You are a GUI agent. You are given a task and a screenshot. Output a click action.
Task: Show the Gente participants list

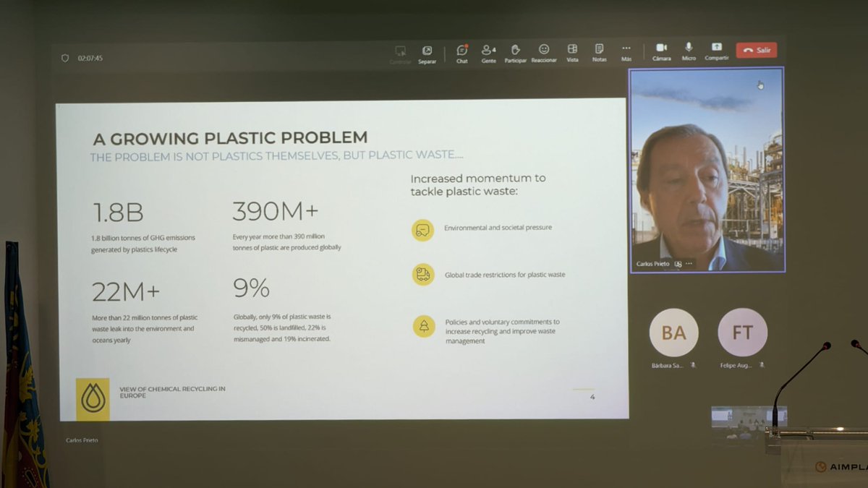coord(489,53)
